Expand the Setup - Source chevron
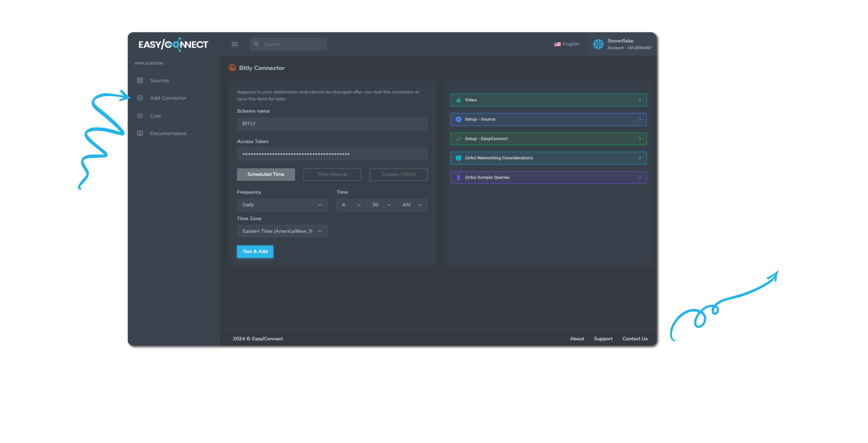The height and width of the screenshot is (443, 868). click(639, 119)
